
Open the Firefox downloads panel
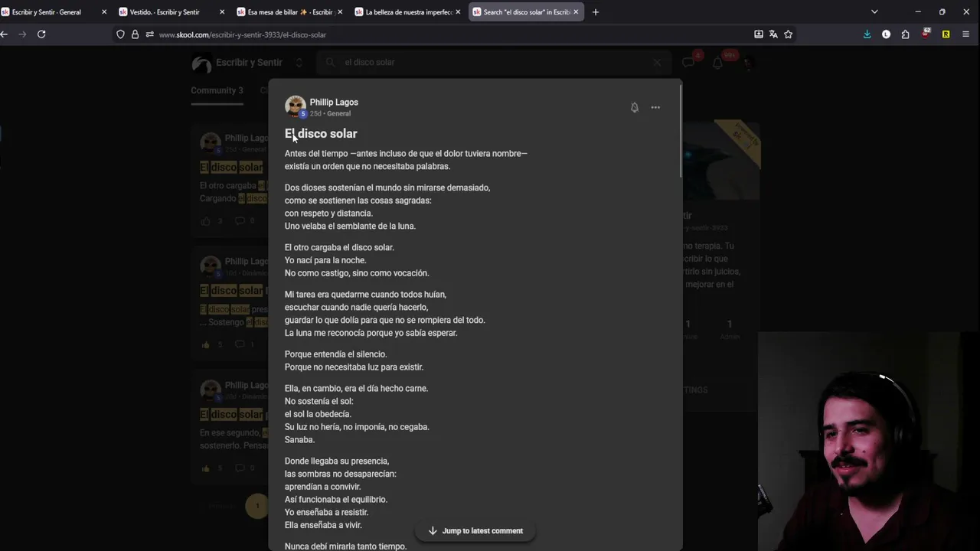click(x=867, y=34)
